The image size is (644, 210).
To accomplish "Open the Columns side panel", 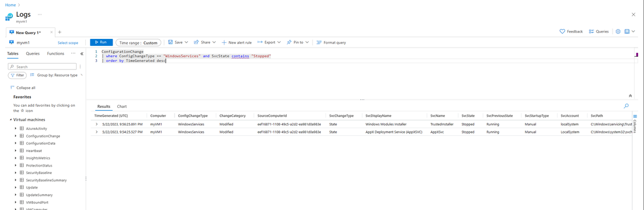I will coord(635,124).
